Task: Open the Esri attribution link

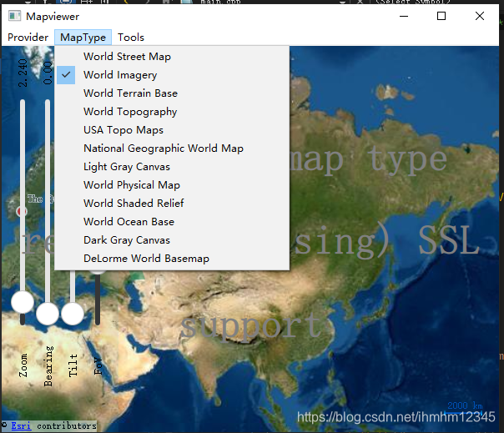Action: coord(21,426)
